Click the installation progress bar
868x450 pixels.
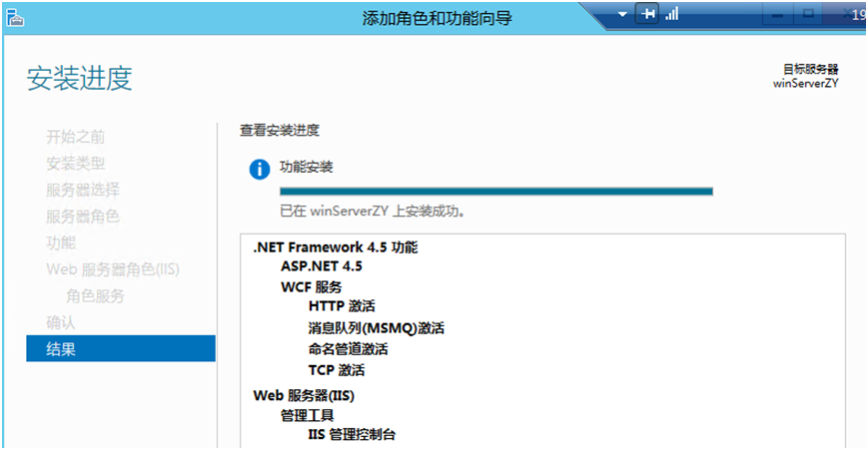pyautogui.click(x=496, y=192)
